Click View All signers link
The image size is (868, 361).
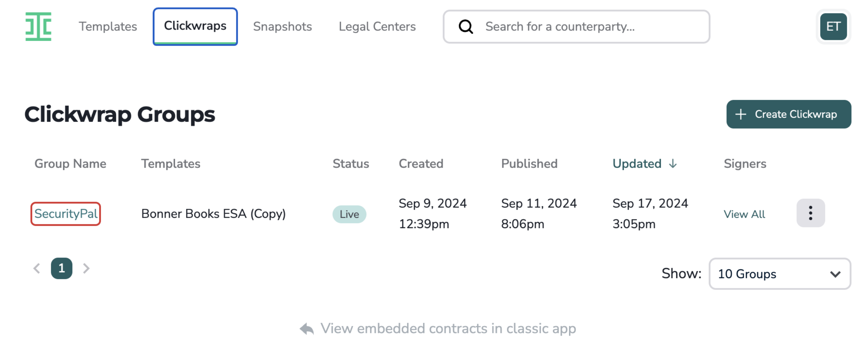point(744,215)
